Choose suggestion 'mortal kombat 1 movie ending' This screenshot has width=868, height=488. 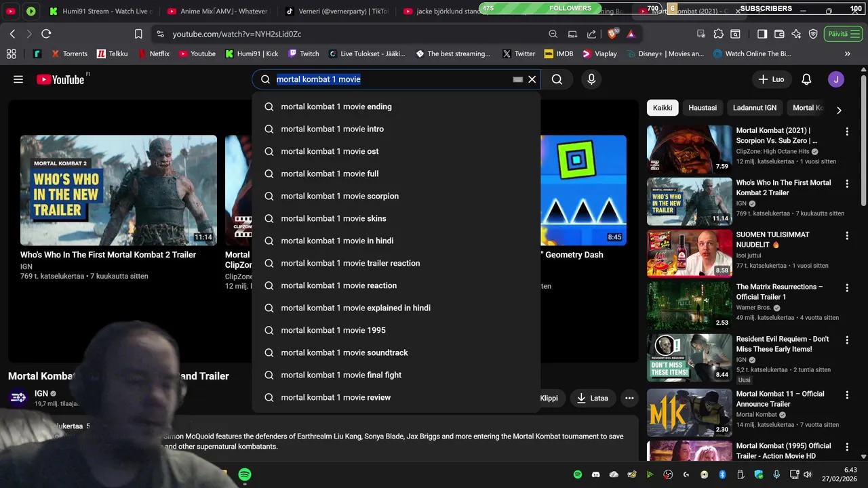pyautogui.click(x=396, y=106)
